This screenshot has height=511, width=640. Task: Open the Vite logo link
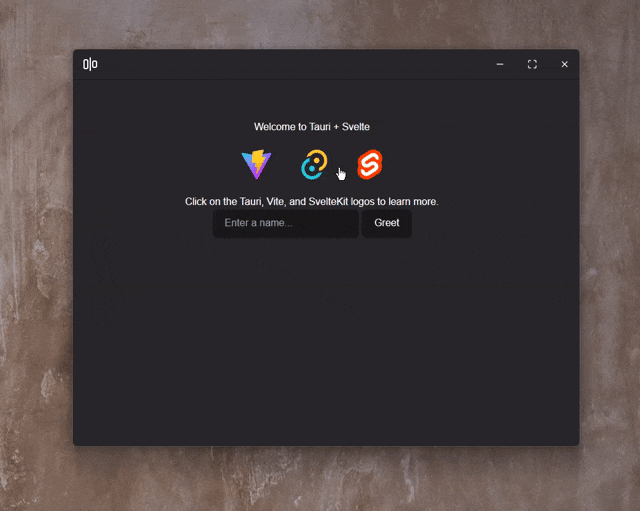[x=256, y=164]
